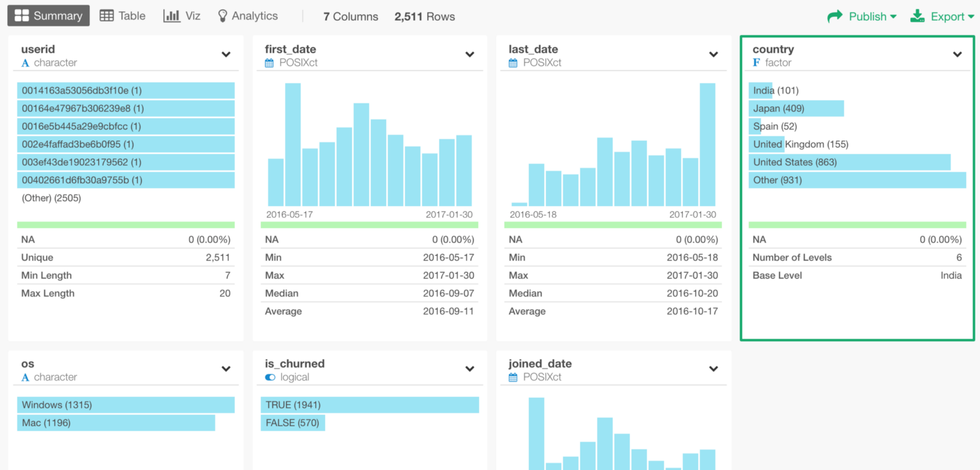Click the Summary grid icon
This screenshot has width=980, height=470.
pos(21,15)
